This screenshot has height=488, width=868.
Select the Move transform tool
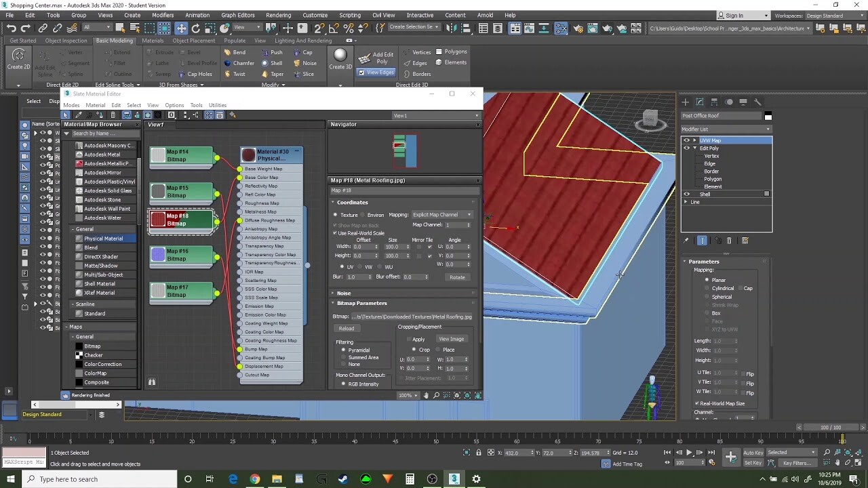click(181, 28)
